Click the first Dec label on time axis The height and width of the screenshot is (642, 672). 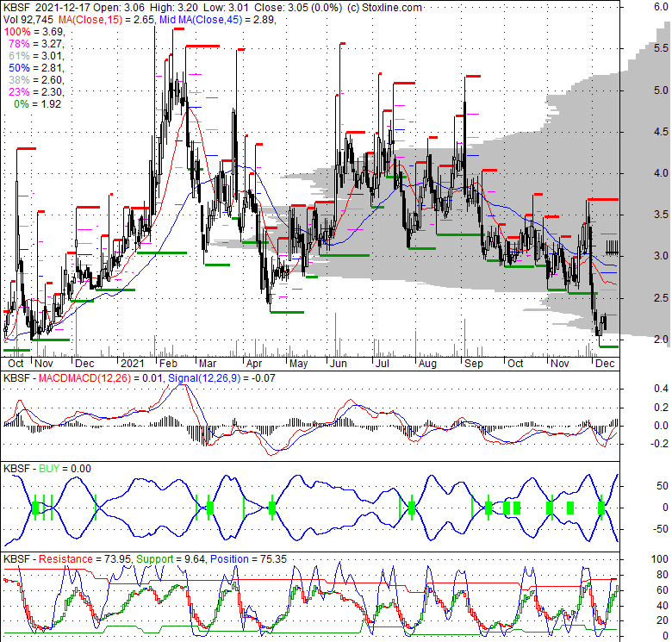pos(84,364)
